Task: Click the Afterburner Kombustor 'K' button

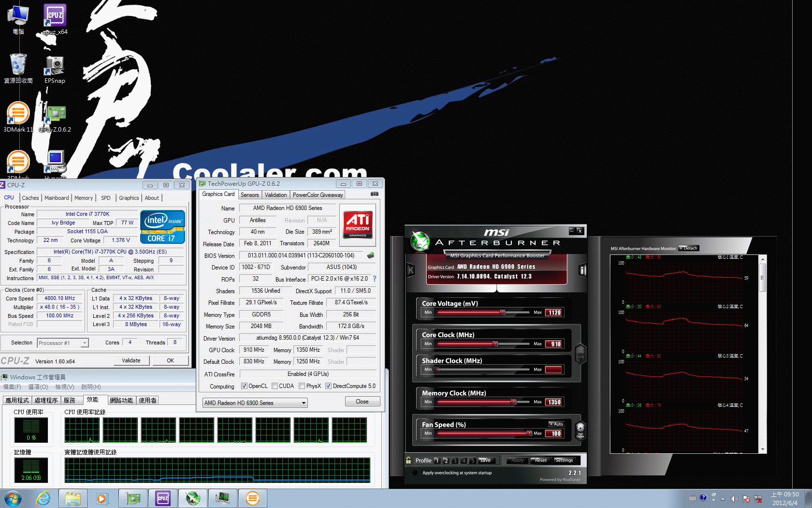Action: point(410,270)
